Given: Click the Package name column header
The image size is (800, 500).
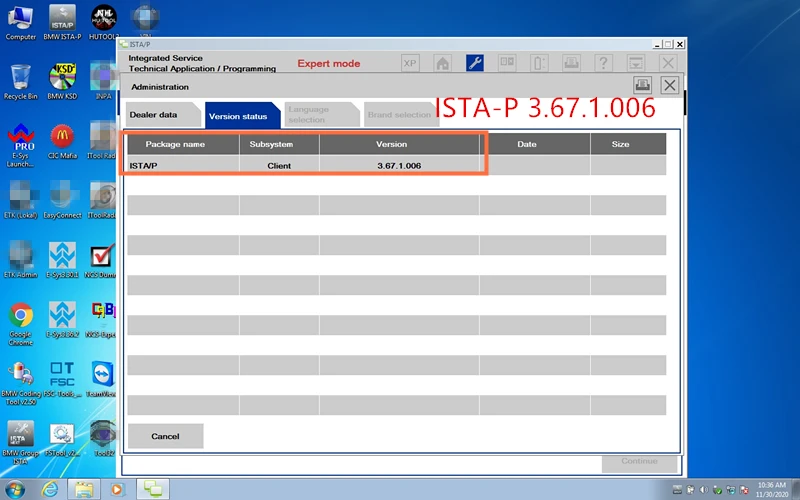Looking at the screenshot, I should [x=175, y=144].
